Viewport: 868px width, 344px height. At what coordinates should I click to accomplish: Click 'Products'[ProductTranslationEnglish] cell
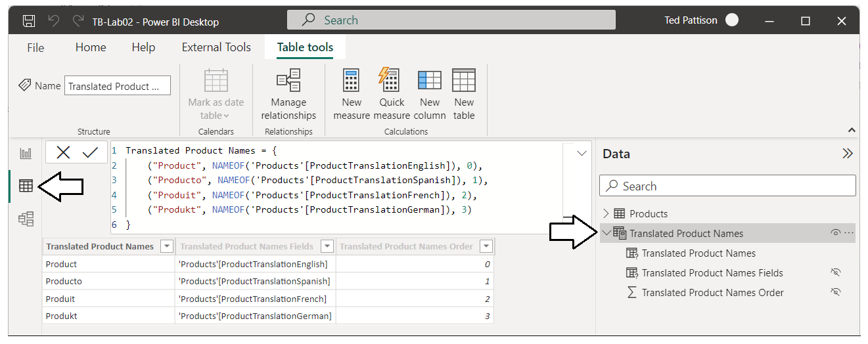256,264
